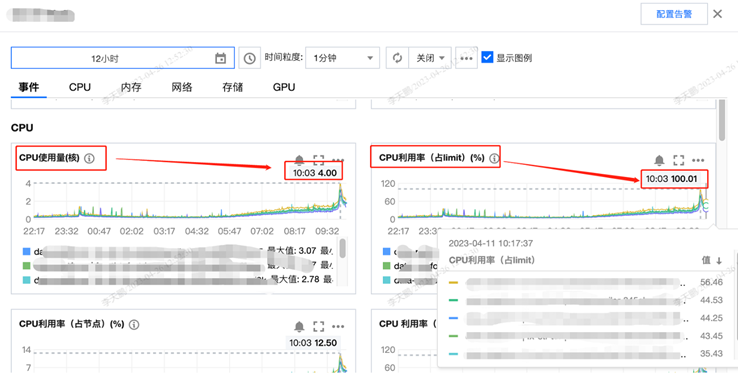Click info icon beside CPU利用率（占节点）
This screenshot has height=375, width=738.
click(x=134, y=324)
